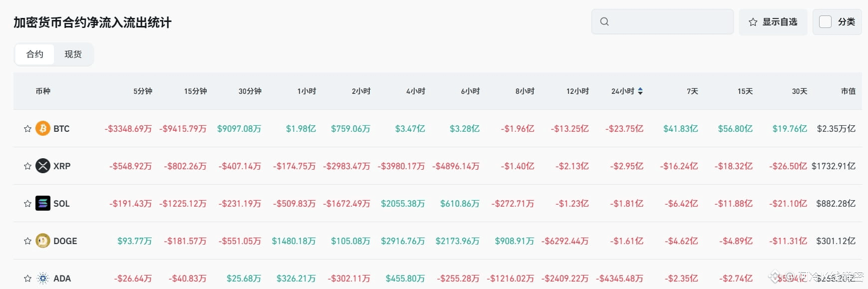This screenshot has width=868, height=289.
Task: Sort by the 30天 column header
Action: pos(800,91)
